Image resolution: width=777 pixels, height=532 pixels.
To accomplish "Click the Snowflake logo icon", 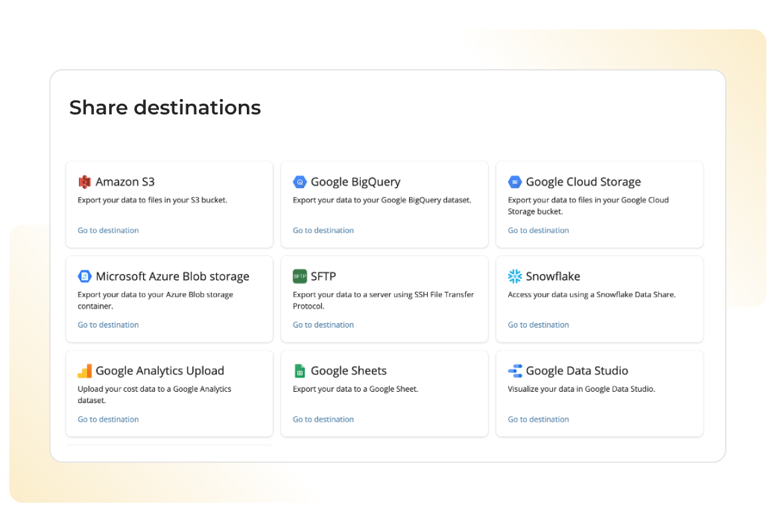I will coord(515,277).
